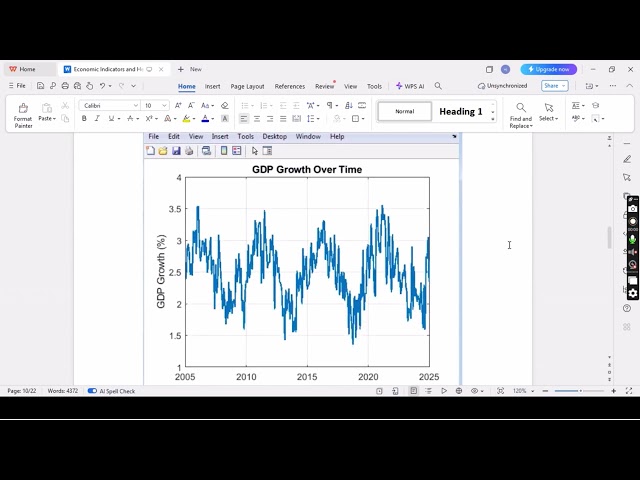Click the user account avatar icon
The height and width of the screenshot is (480, 640).
[505, 69]
